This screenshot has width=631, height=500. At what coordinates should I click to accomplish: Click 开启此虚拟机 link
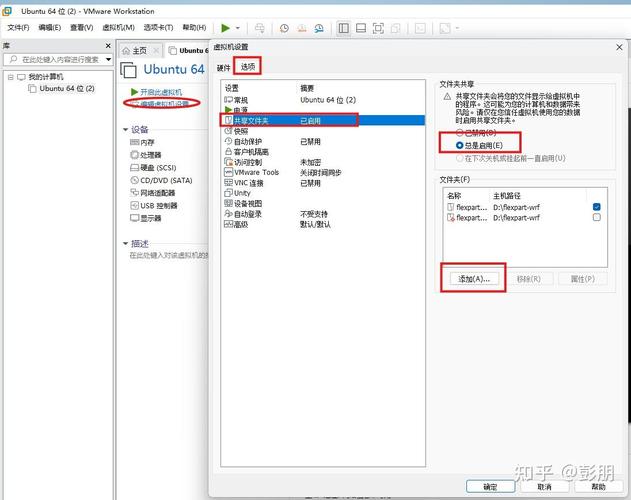(161, 92)
